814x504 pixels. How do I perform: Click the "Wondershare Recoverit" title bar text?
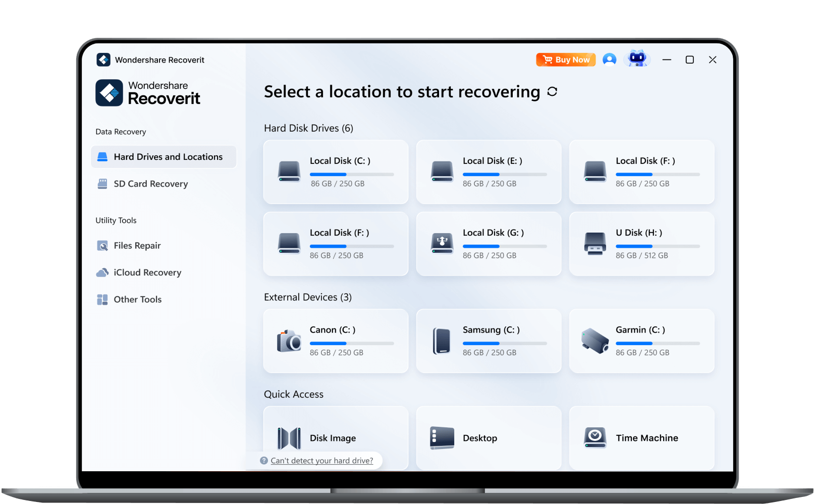159,60
